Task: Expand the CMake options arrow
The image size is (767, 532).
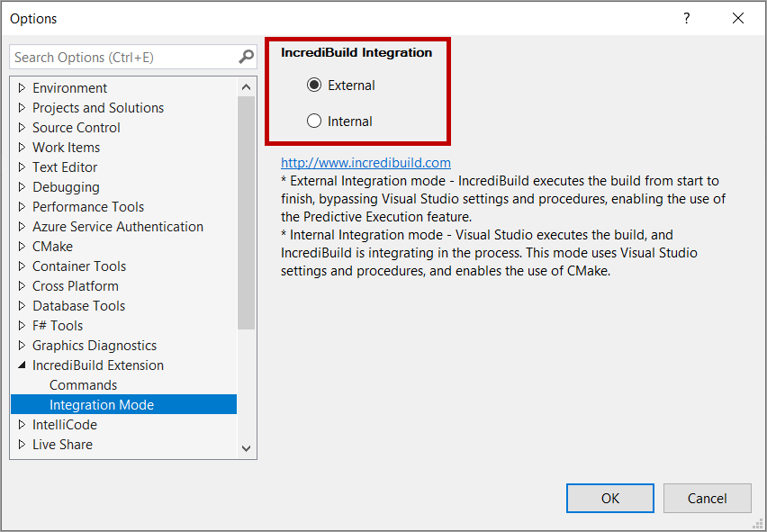Action: tap(22, 247)
